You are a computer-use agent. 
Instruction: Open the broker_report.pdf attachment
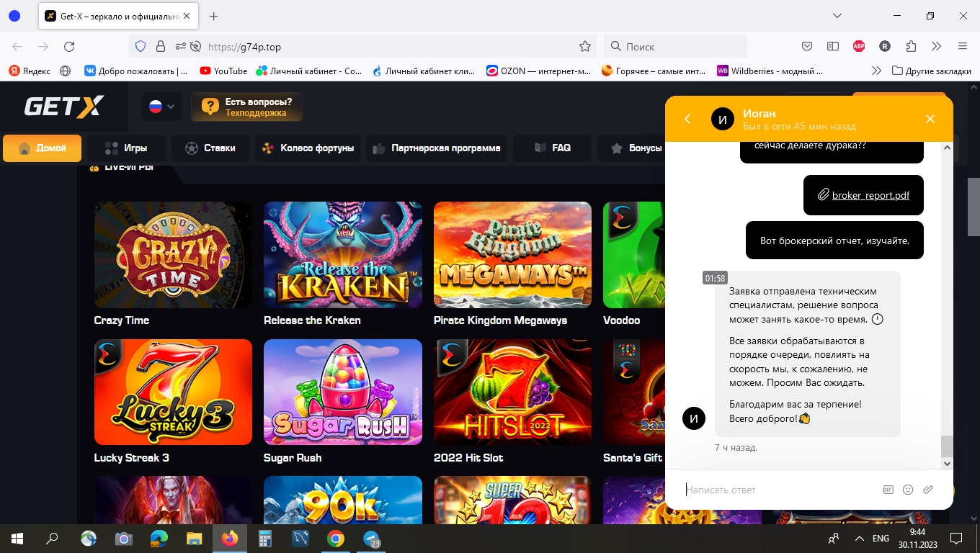tap(870, 195)
